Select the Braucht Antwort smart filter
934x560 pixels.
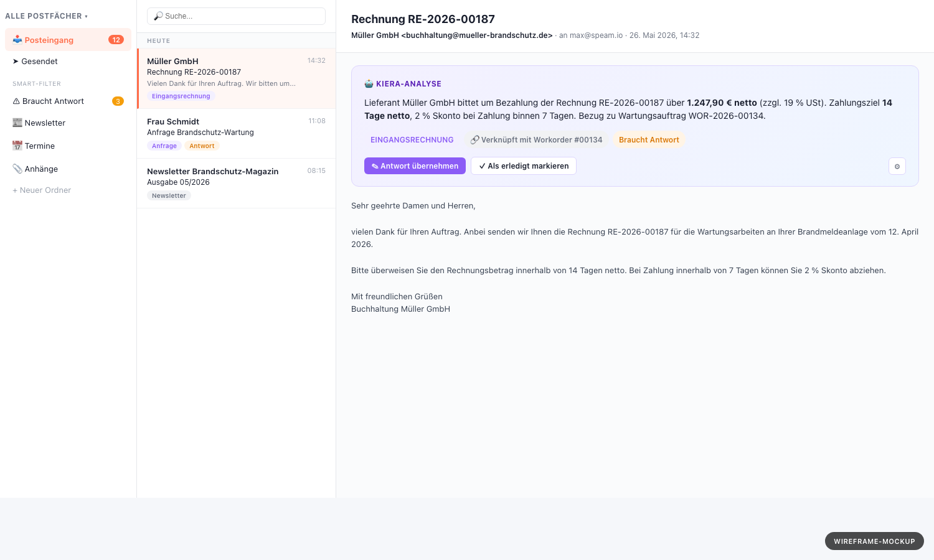pos(68,101)
